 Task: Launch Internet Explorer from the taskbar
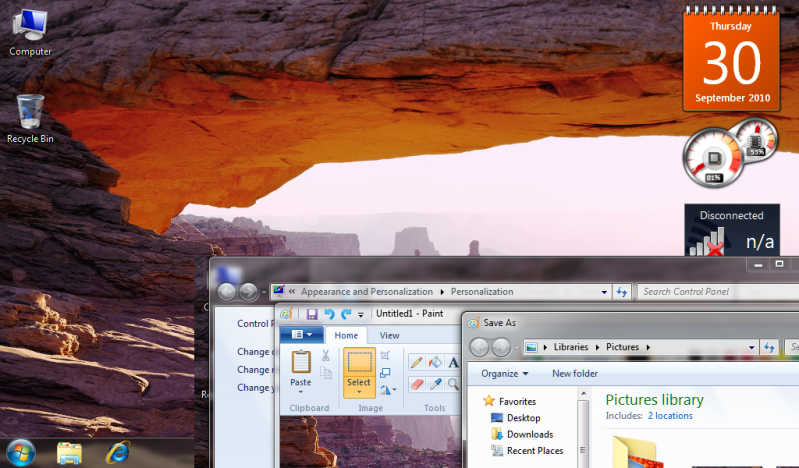coord(121,452)
